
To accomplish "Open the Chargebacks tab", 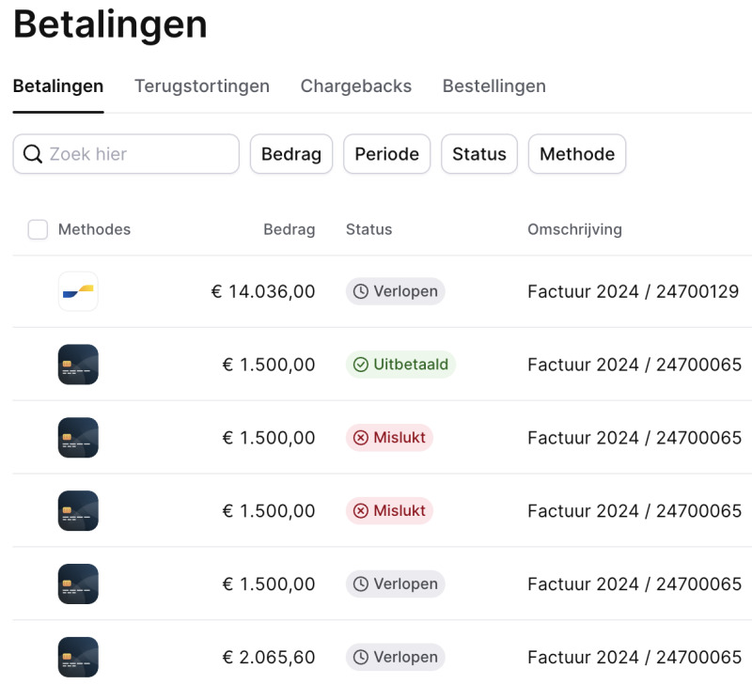I will [x=355, y=86].
